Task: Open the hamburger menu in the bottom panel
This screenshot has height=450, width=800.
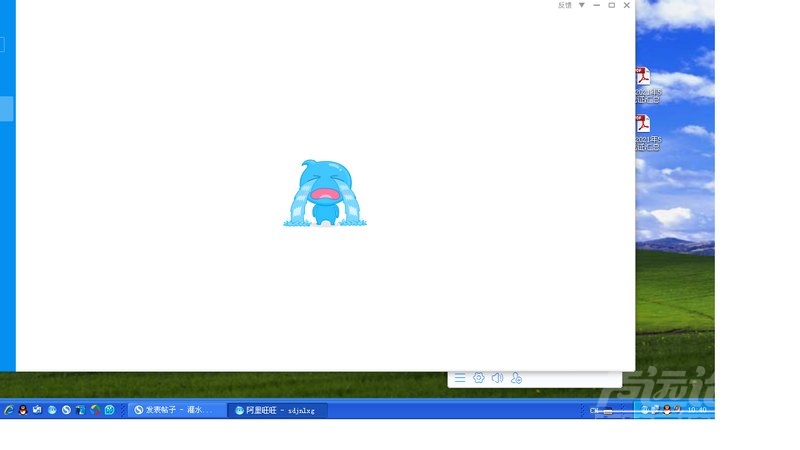Action: click(460, 378)
